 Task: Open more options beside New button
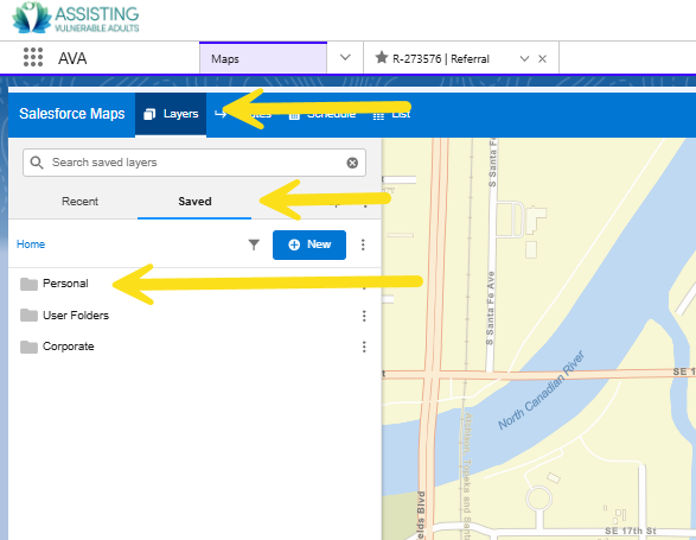point(363,244)
